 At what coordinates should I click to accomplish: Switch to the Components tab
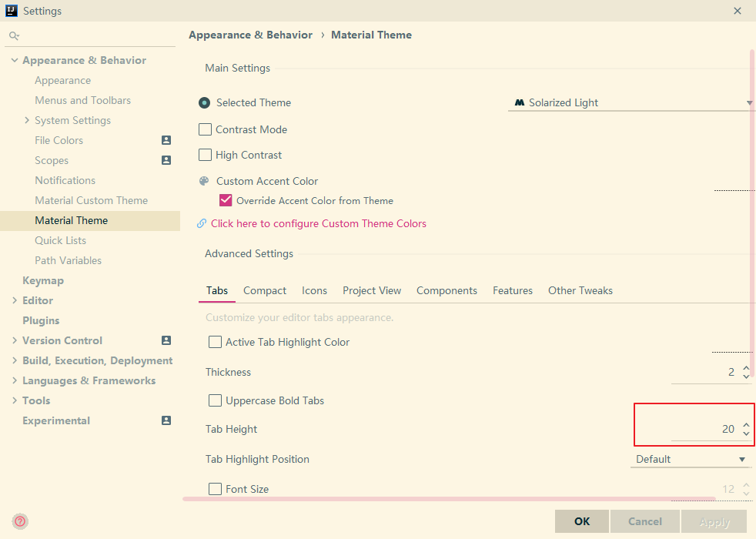[447, 291]
